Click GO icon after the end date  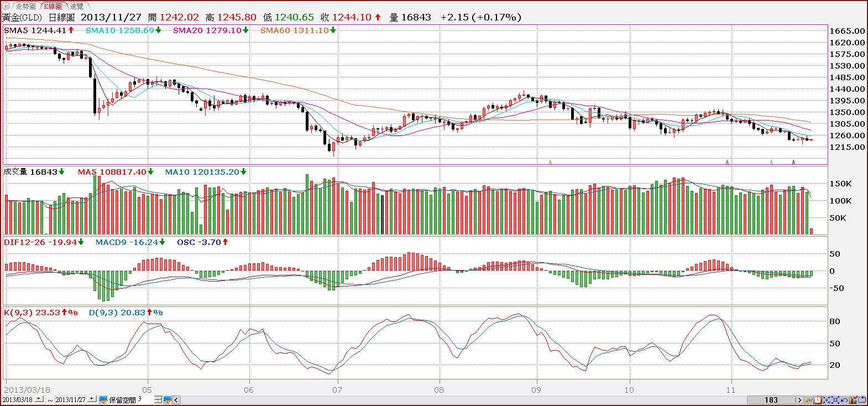[103, 399]
